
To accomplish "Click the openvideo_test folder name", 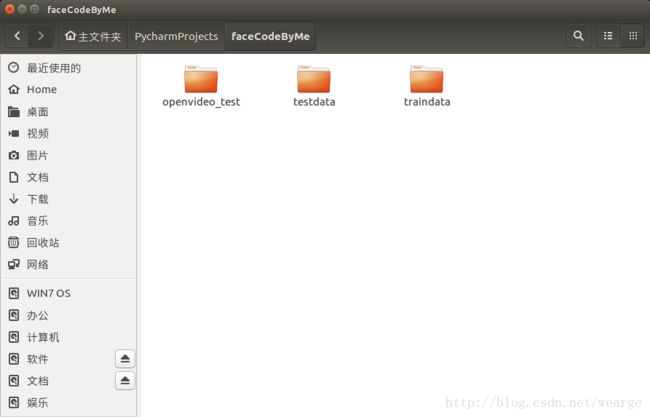I will [x=201, y=102].
